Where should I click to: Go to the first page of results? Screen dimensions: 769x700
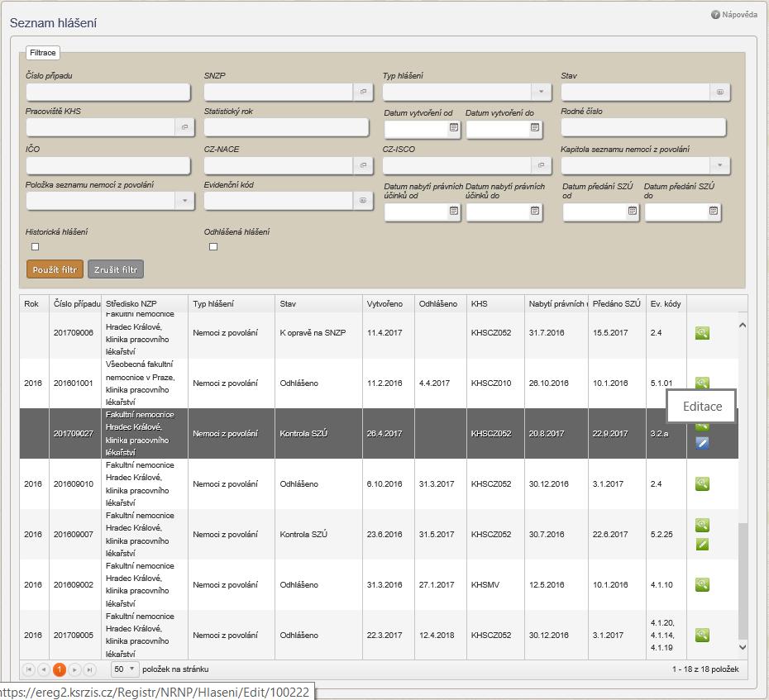(x=29, y=669)
